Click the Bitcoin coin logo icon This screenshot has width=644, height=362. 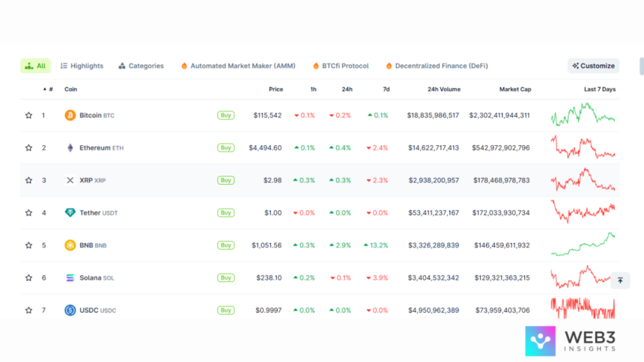pos(70,115)
